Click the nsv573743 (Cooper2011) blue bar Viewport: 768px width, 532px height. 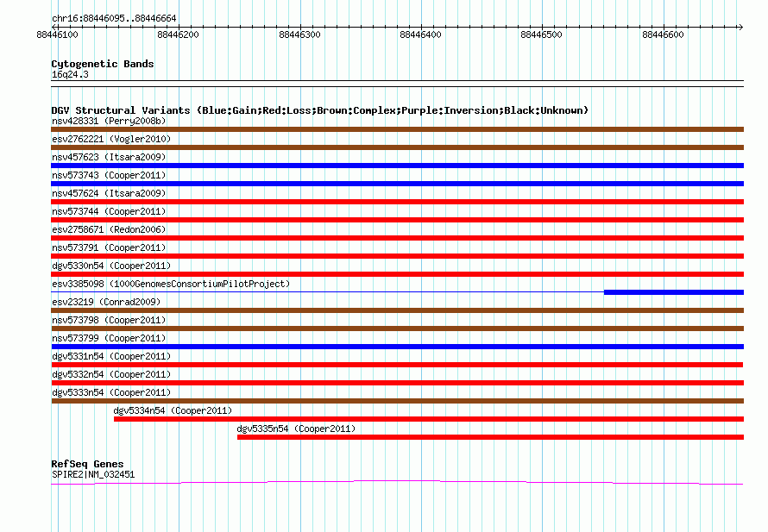click(397, 184)
